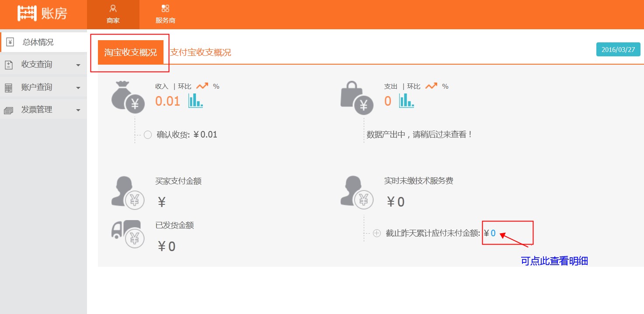Expand the 发票管理 dropdown arrow
The width and height of the screenshot is (644, 314).
pyautogui.click(x=78, y=110)
